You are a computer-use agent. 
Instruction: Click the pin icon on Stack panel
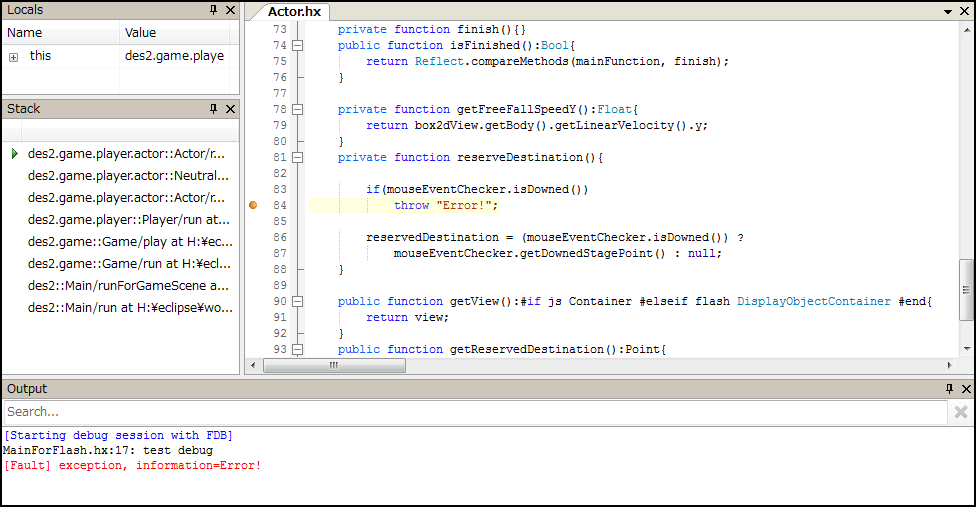213,109
